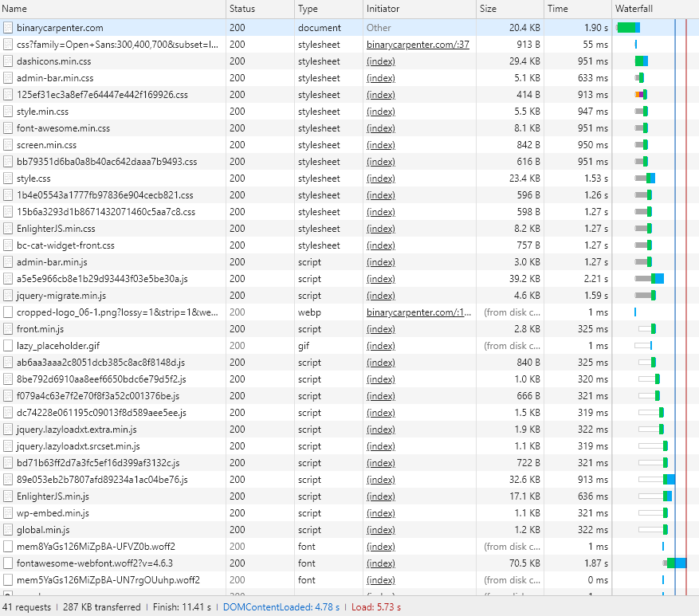The width and height of the screenshot is (699, 616).
Task: Click the file icon beside 89e053eb2b7807afd89234a1ac04be76.js
Action: coord(8,480)
